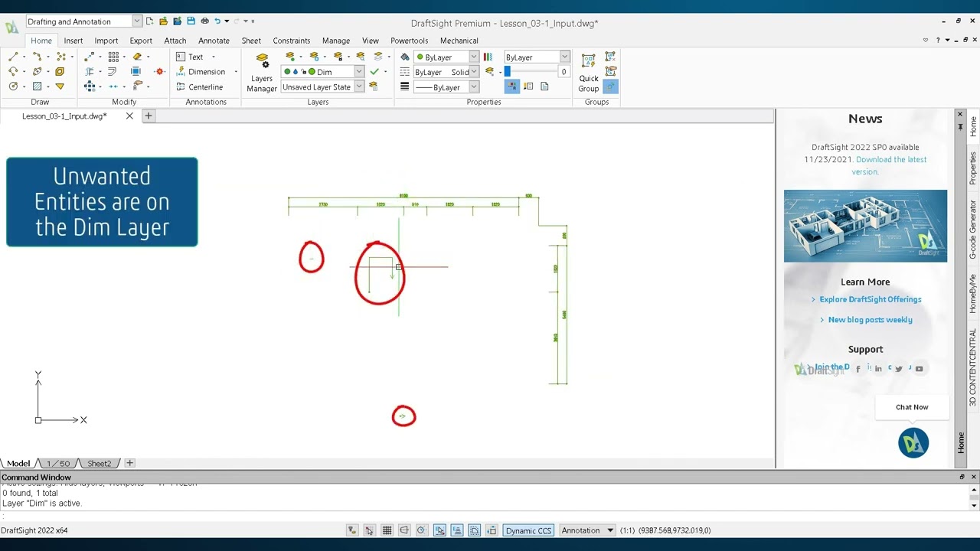This screenshot has height=551, width=980.
Task: Select the Line draw tool
Action: click(x=13, y=57)
